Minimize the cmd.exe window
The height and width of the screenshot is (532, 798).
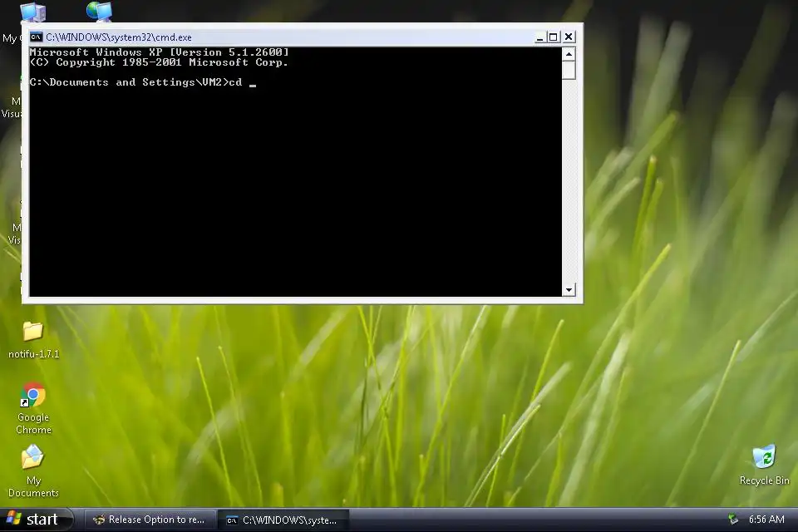539,37
